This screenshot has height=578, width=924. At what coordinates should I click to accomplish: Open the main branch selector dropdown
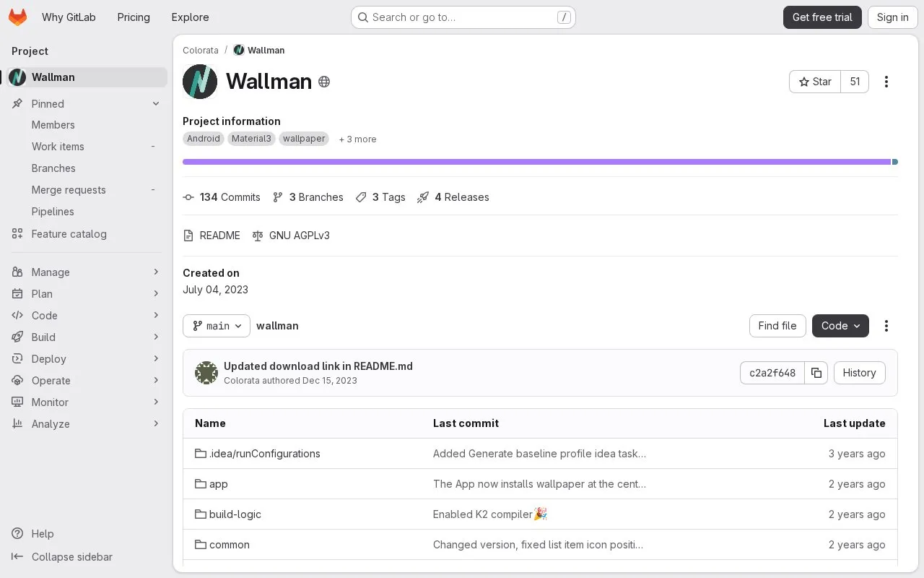point(217,326)
